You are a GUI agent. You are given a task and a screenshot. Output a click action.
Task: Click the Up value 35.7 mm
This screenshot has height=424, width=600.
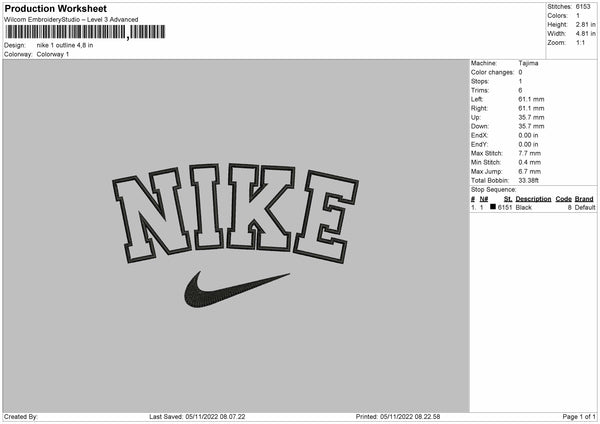coord(531,117)
